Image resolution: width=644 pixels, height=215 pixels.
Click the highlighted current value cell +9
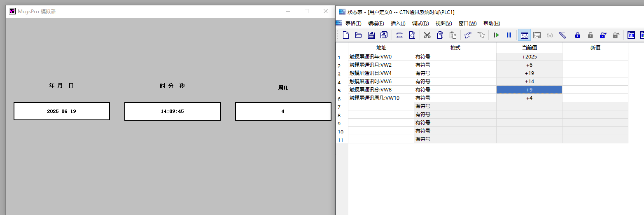(529, 90)
